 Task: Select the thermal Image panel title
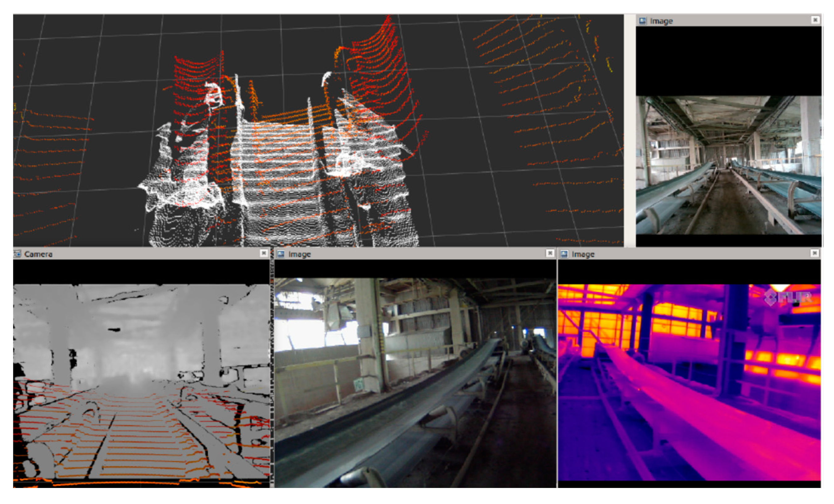click(583, 254)
